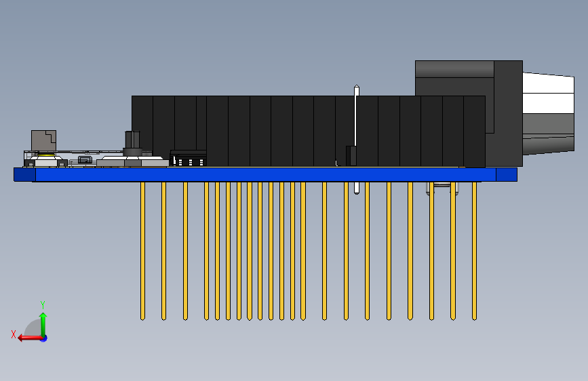The height and width of the screenshot is (381, 588).
Task: Select the rightmost gold header pin
Action: [474, 251]
